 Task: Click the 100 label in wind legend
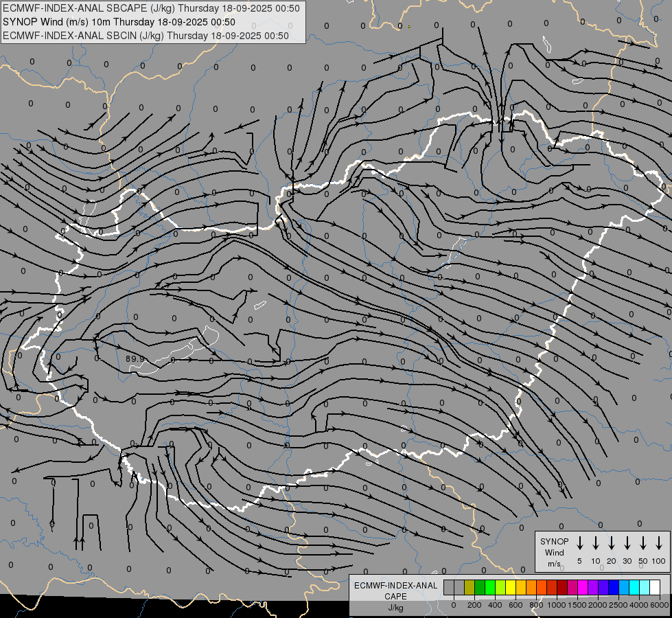pyautogui.click(x=659, y=561)
